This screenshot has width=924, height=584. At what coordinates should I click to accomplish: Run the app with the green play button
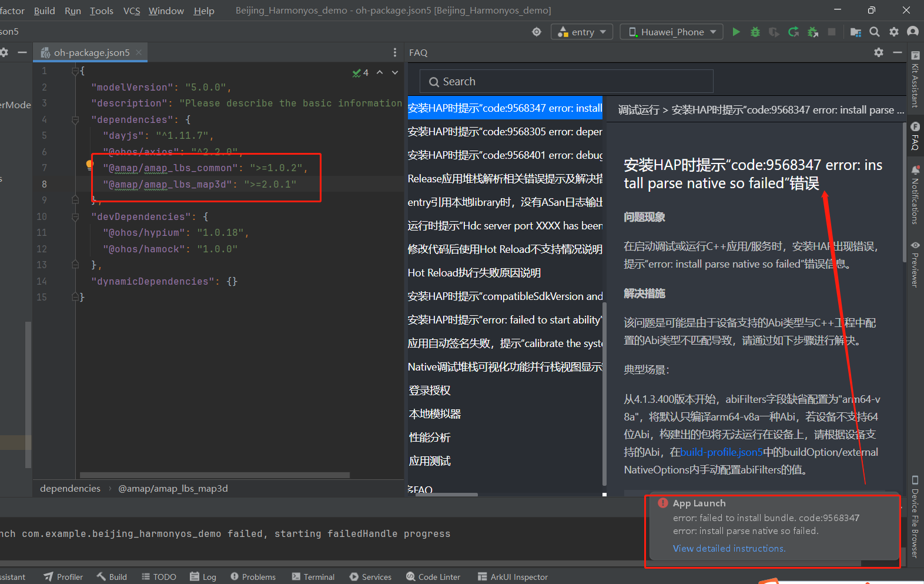(736, 32)
